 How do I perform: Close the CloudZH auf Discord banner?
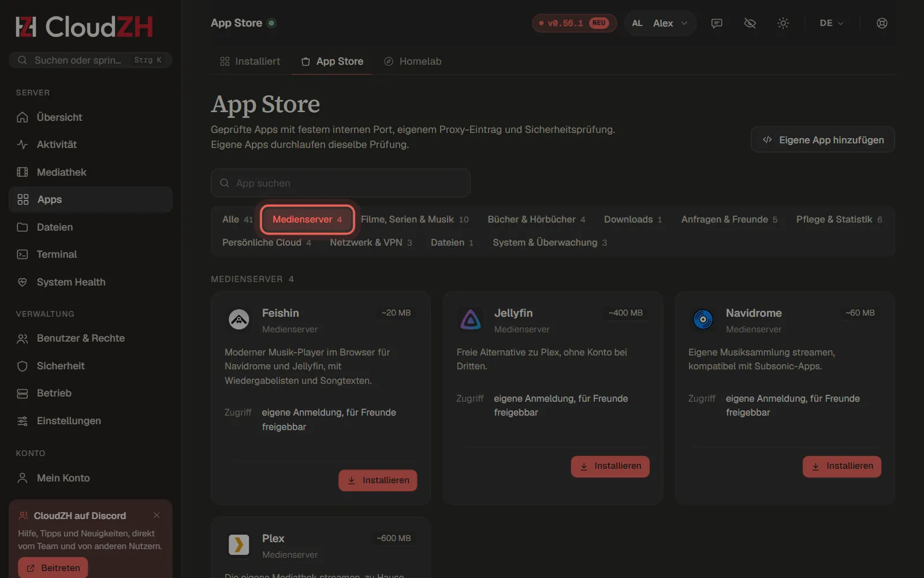[157, 515]
